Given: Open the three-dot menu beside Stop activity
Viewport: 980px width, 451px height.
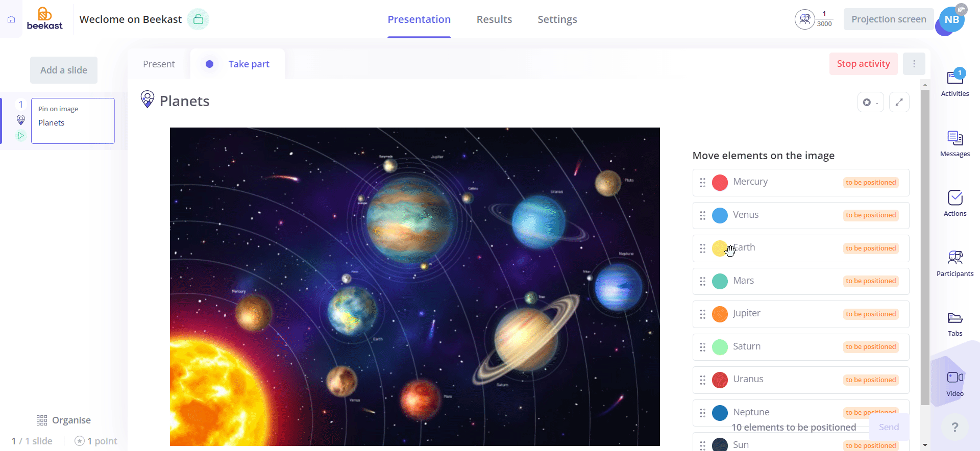Looking at the screenshot, I should [914, 64].
